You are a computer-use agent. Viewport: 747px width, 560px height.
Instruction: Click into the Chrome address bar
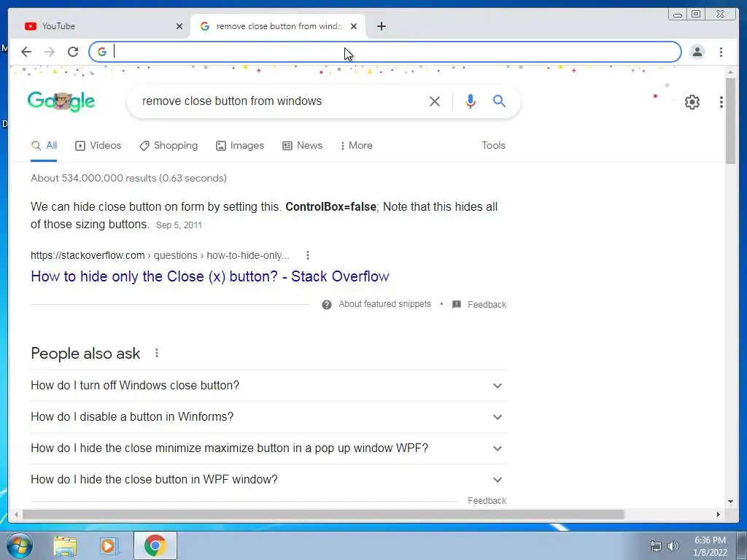click(x=385, y=52)
